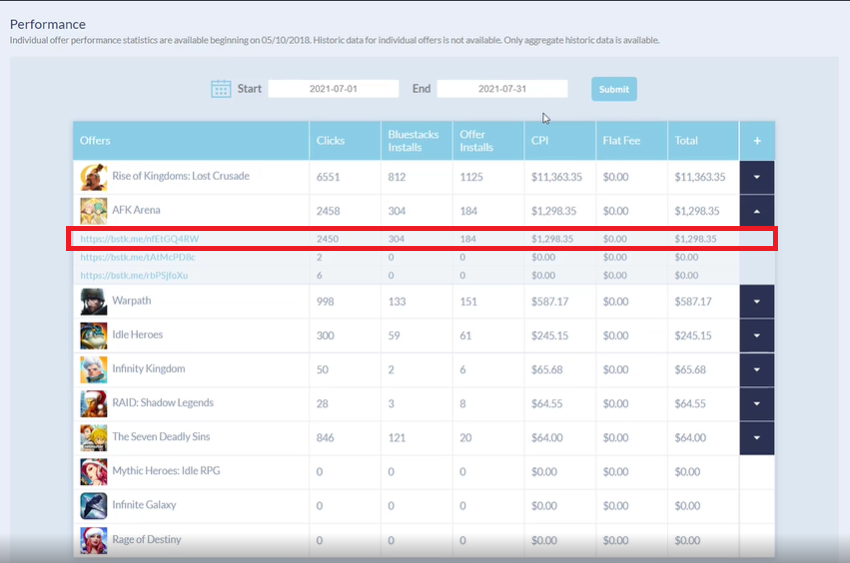Image resolution: width=850 pixels, height=563 pixels.
Task: Select the Infinite Galaxy offer name
Action: pyautogui.click(x=144, y=505)
